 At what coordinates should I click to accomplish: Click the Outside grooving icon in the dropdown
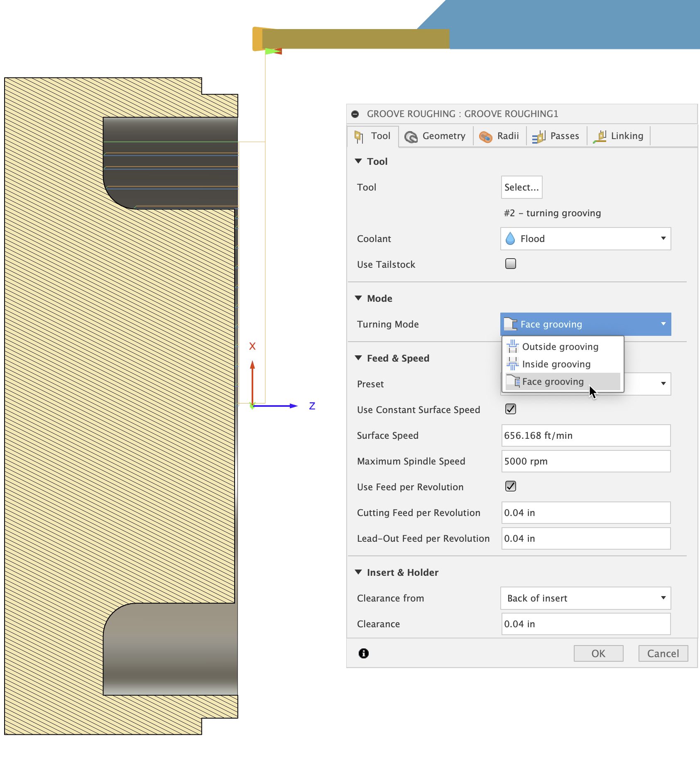click(x=513, y=347)
